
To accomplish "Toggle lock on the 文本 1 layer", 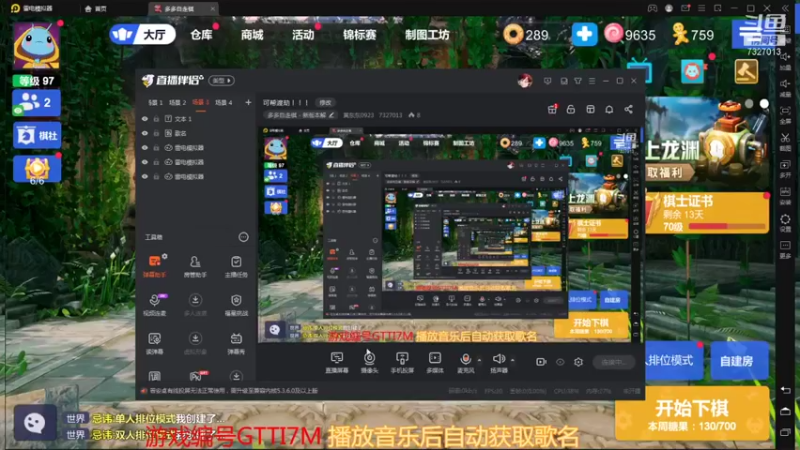I will click(x=156, y=119).
